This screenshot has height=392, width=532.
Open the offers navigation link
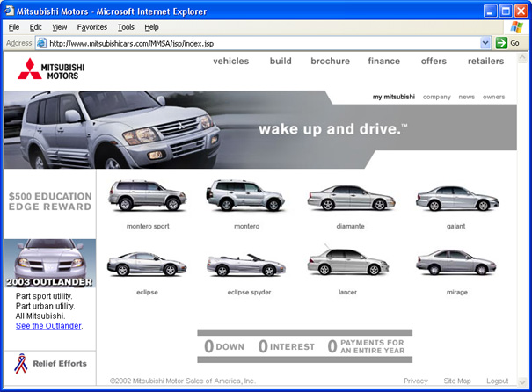pos(434,61)
